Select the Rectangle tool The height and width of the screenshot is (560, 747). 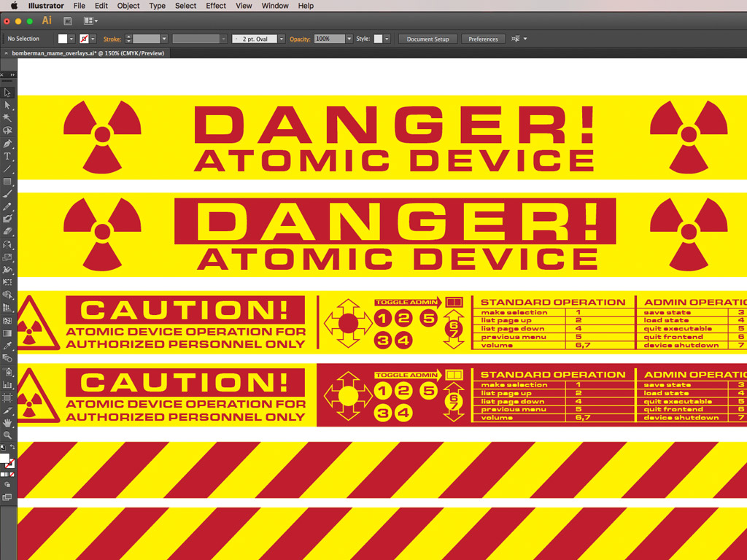click(7, 182)
